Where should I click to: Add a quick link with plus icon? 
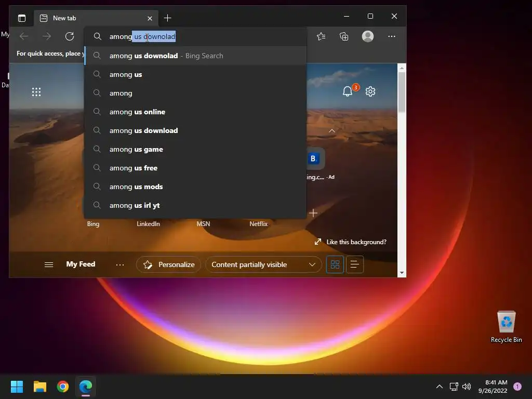coord(313,213)
